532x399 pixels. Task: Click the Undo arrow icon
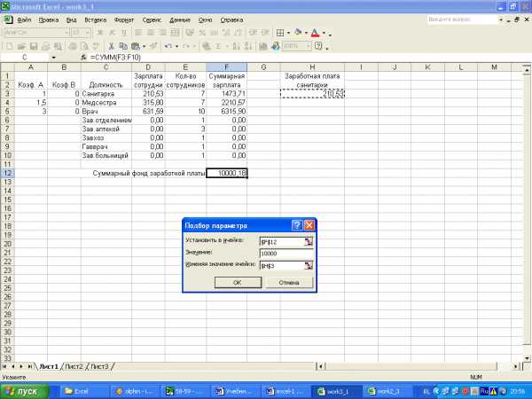(167, 45)
